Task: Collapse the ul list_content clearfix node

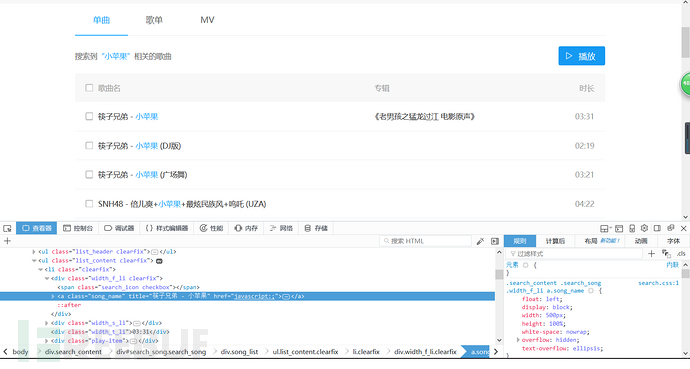Action: pyautogui.click(x=34, y=261)
